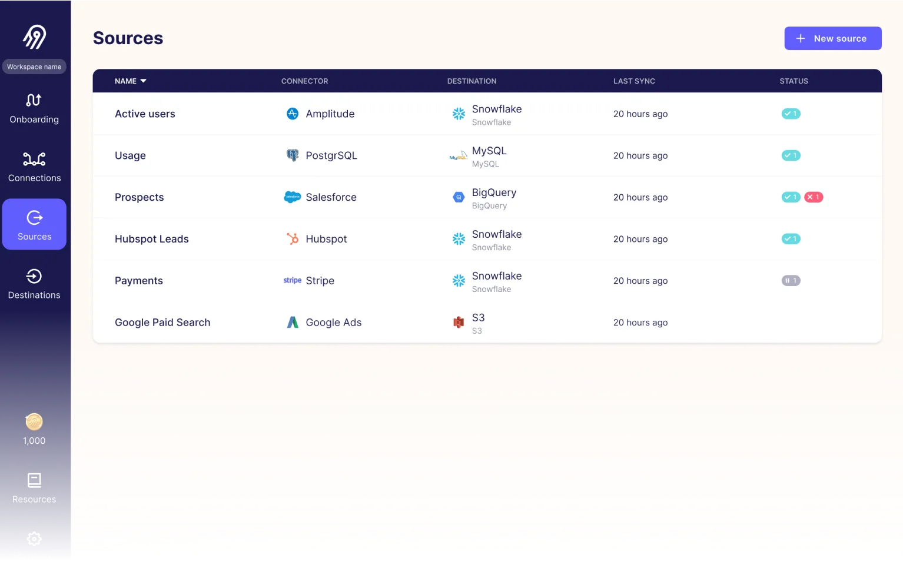Screen dimensions: 903x588
Task: Click the Sources page heading
Action: [128, 38]
